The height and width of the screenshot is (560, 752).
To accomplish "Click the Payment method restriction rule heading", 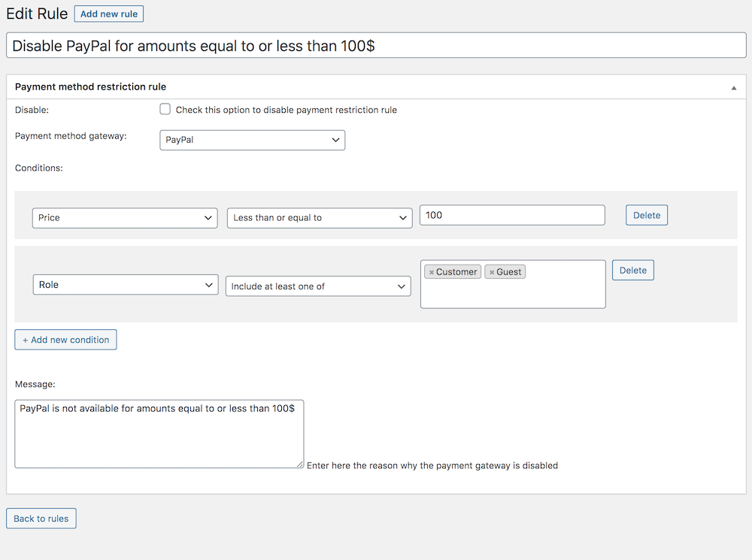I will point(90,87).
